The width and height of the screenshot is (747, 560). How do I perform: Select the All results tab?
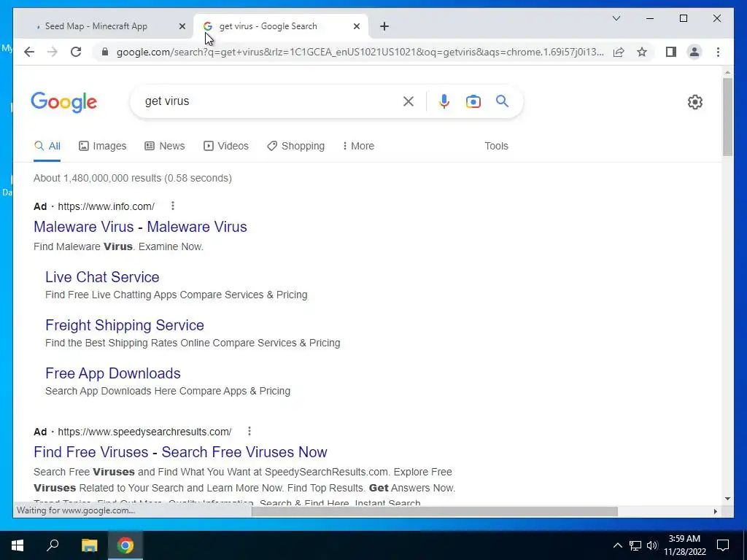(x=47, y=146)
